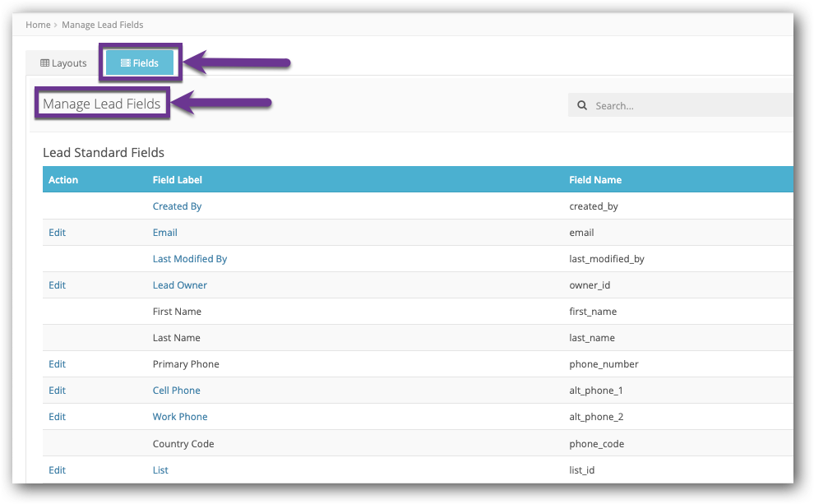Select the Country Code row
The width and height of the screenshot is (814, 504).
(183, 443)
